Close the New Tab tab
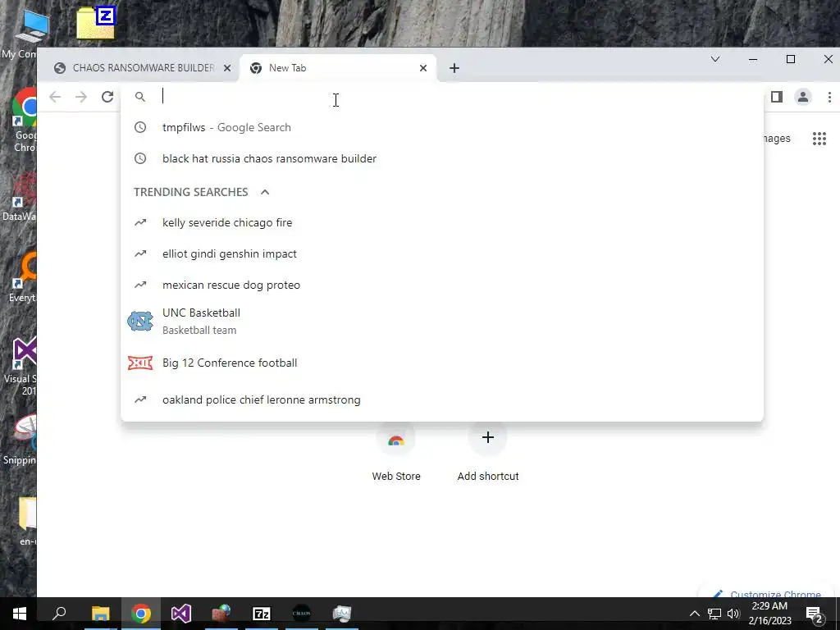This screenshot has height=630, width=840. (423, 68)
